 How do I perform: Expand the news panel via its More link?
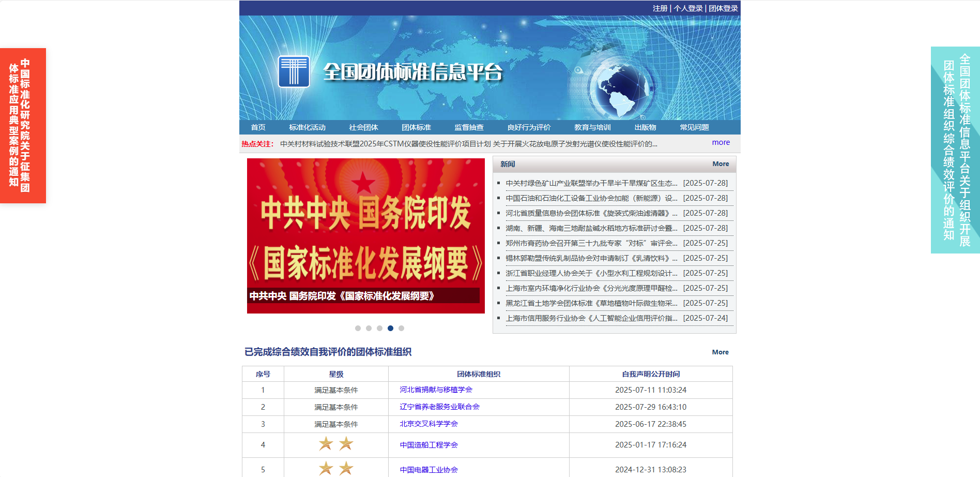click(x=721, y=163)
